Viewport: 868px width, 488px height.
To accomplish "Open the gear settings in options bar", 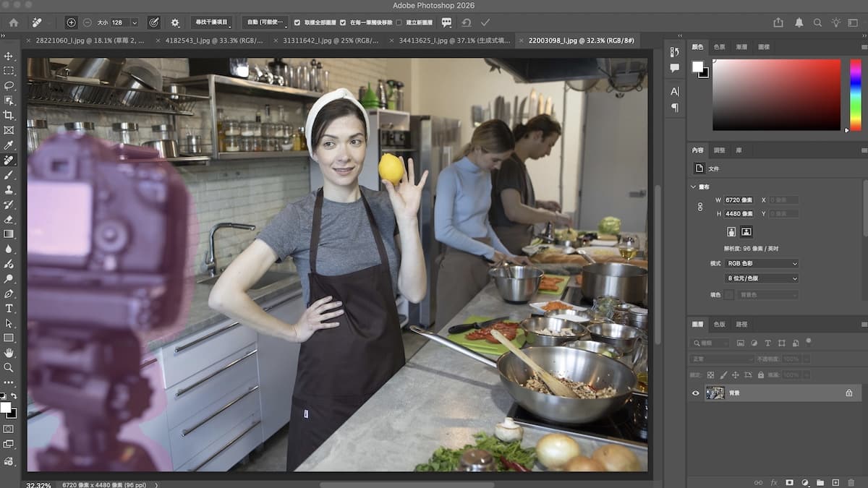I will point(175,22).
